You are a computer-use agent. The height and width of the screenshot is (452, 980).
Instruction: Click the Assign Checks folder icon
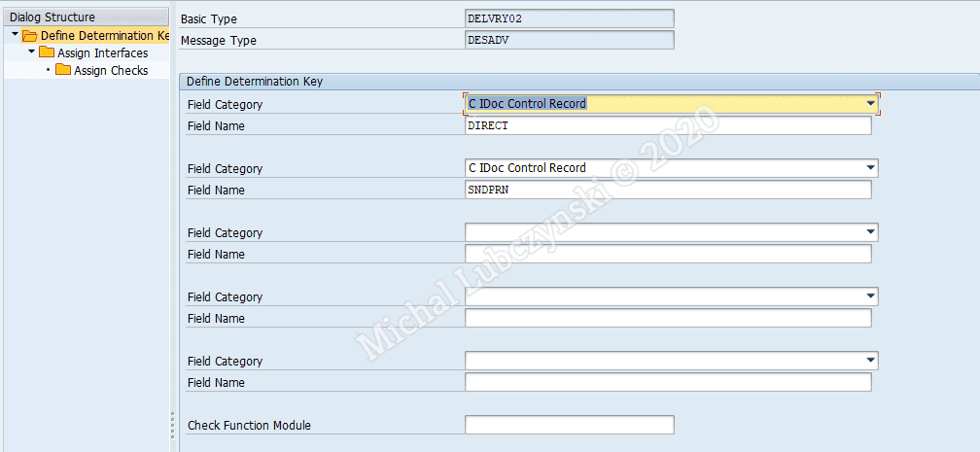63,70
